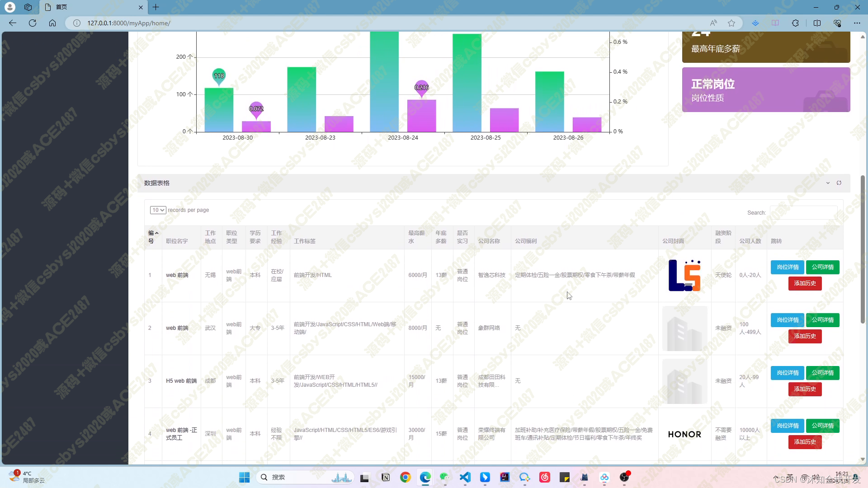Open the browser essentials heart icon
The height and width of the screenshot is (488, 868).
coord(837,23)
